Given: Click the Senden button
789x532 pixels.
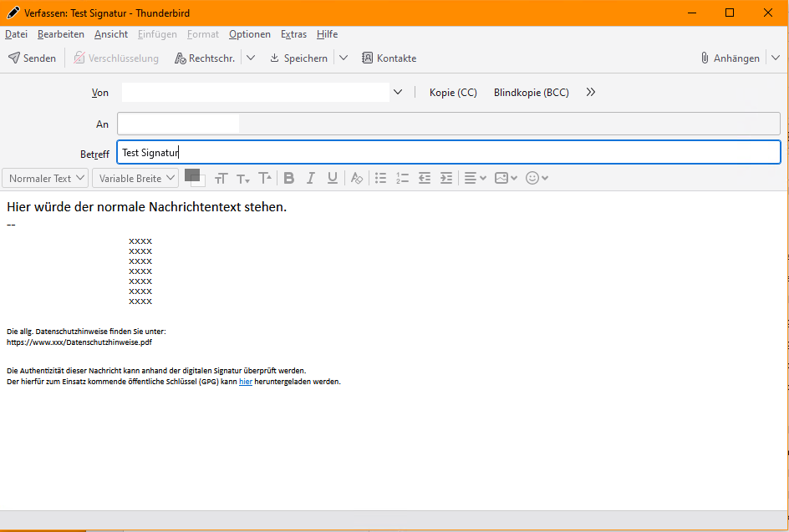Looking at the screenshot, I should coord(33,58).
